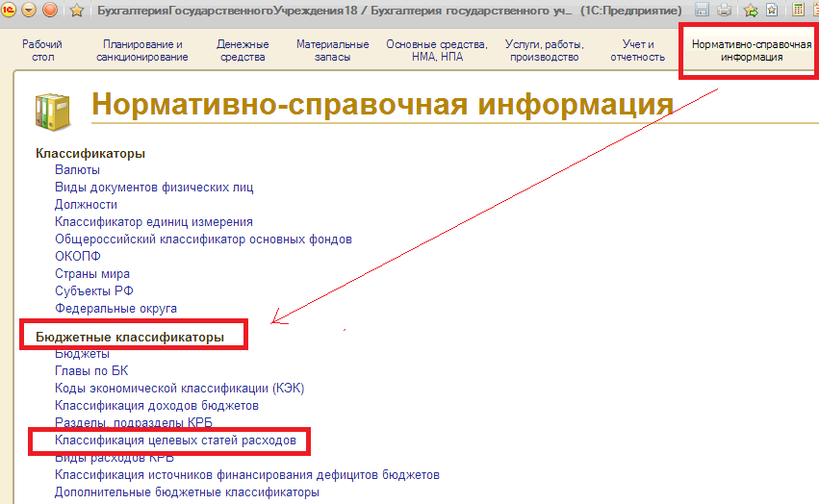The height and width of the screenshot is (504, 819).
Task: Open Общероссийский классификатор основных фондов
Action: click(x=203, y=239)
